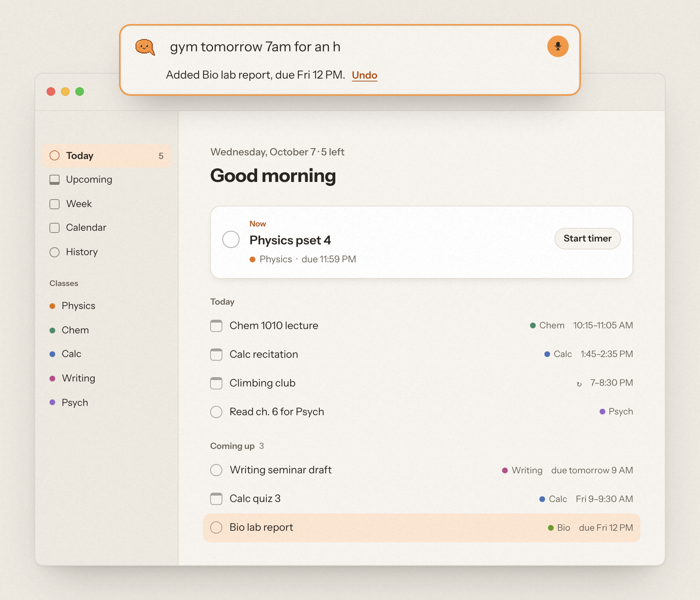Open the Today view in the sidebar

[106, 156]
